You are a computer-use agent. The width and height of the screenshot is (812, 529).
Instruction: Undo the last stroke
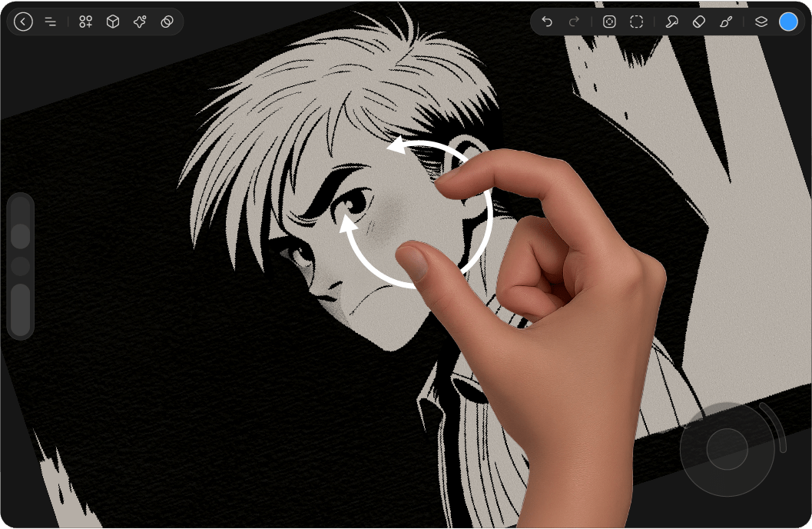click(x=547, y=22)
